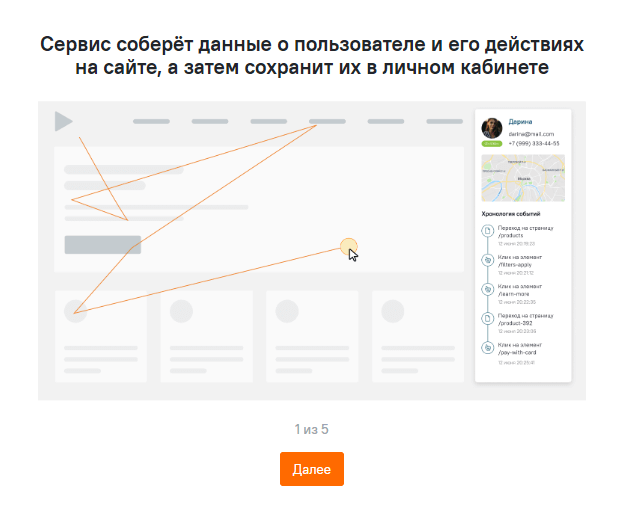
Task: Open the map thumbnail in user card
Action: point(522,177)
